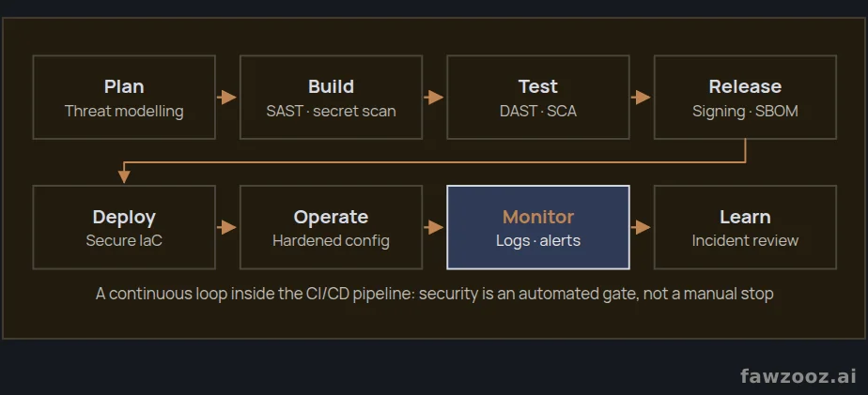Click the 'Incident review' text

click(745, 241)
